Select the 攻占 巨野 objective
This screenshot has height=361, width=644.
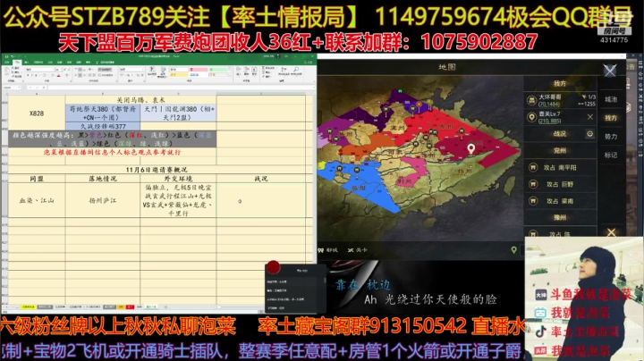[x=560, y=184]
